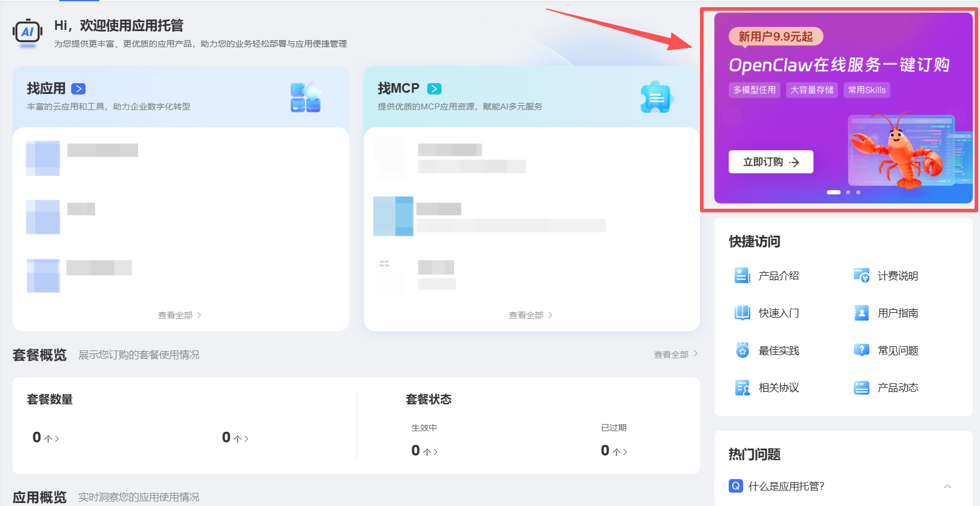Click the 提供优质的MCP应用资源 subtitle under 找MCP

tap(460, 106)
